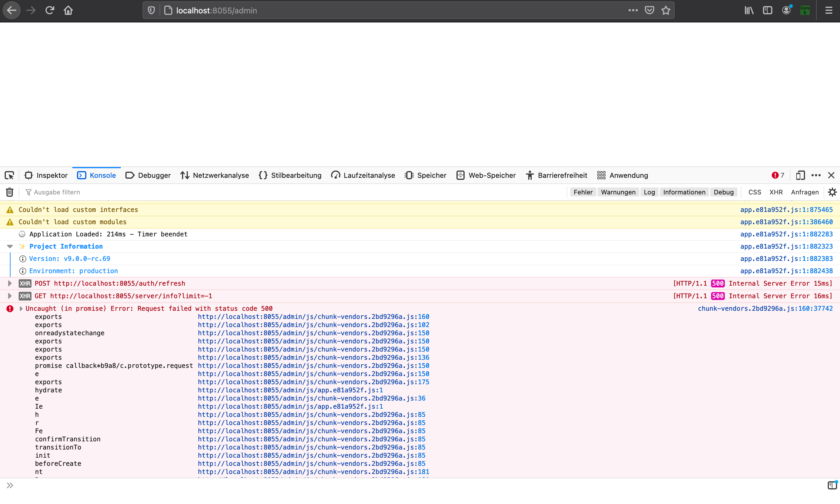The image size is (840, 504).
Task: Open the Stilbearbeitung tab
Action: click(290, 175)
